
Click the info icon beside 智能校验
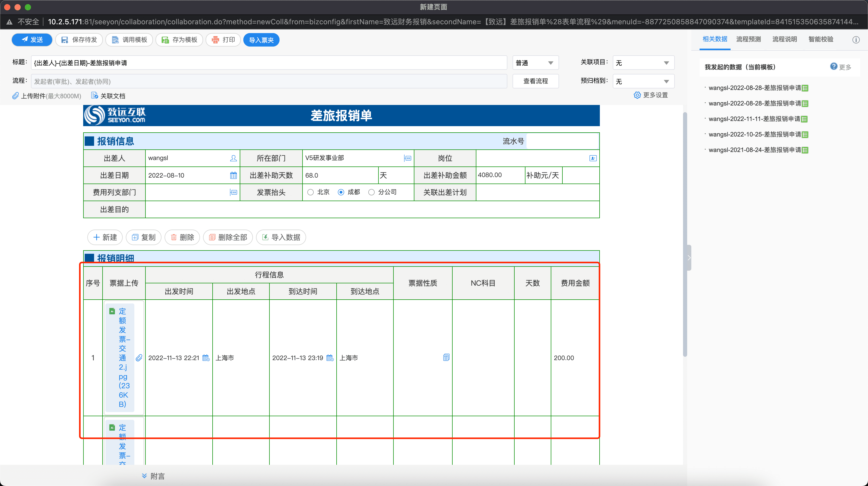point(856,40)
